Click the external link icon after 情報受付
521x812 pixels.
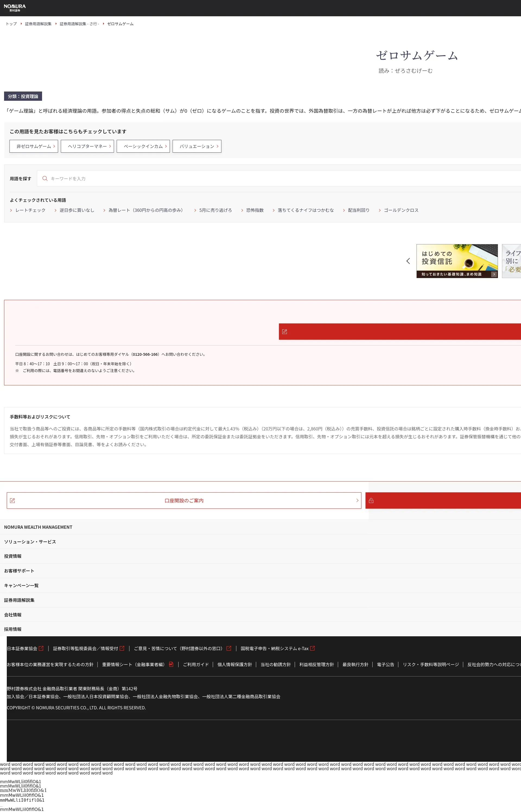pyautogui.click(x=122, y=648)
